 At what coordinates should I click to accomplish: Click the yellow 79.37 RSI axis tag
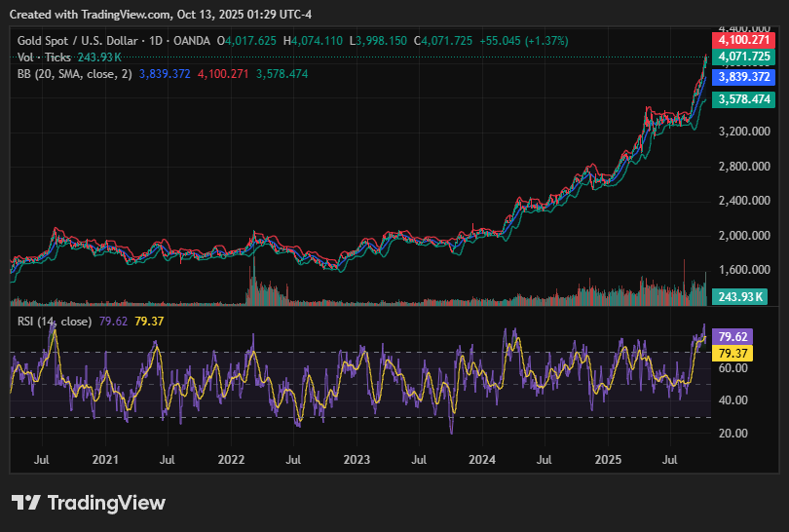coord(731,352)
